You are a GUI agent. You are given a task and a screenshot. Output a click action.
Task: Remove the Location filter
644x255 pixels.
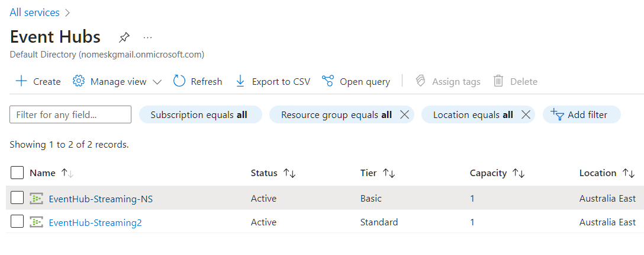point(526,115)
